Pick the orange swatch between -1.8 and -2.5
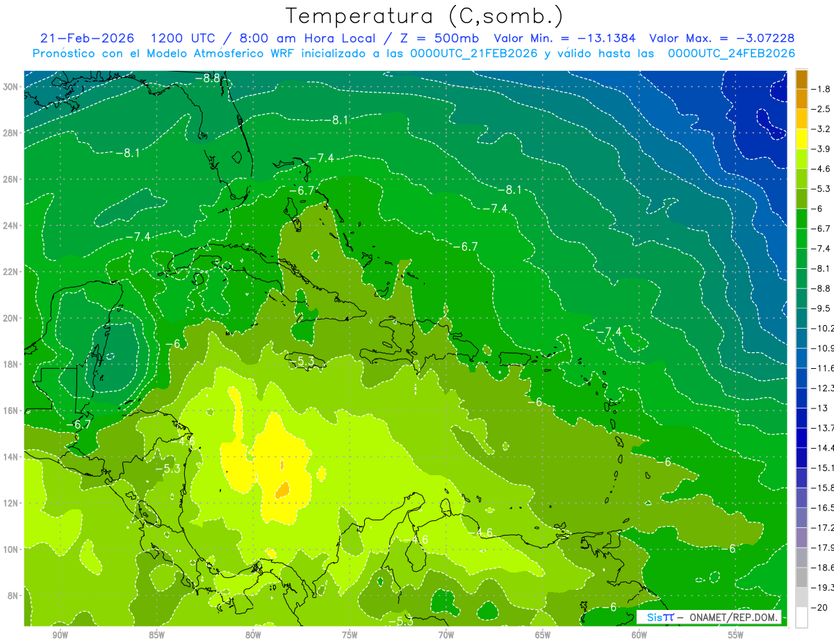Image resolution: width=834 pixels, height=644 pixels. [x=801, y=99]
